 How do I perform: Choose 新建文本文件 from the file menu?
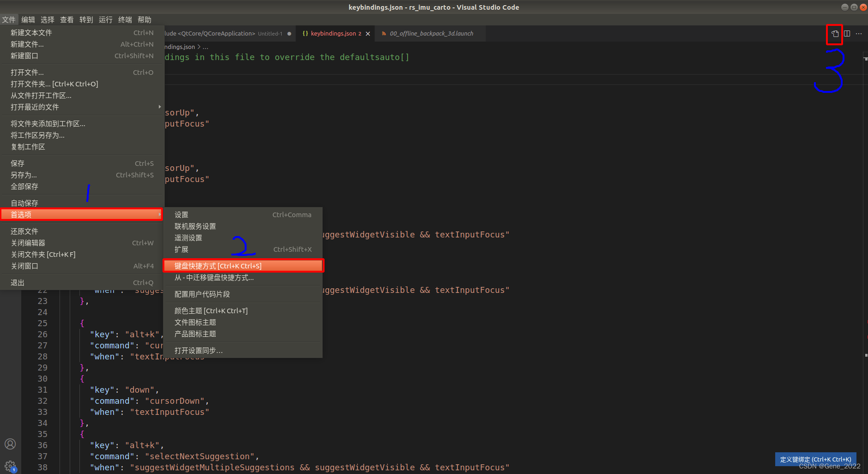[82, 33]
